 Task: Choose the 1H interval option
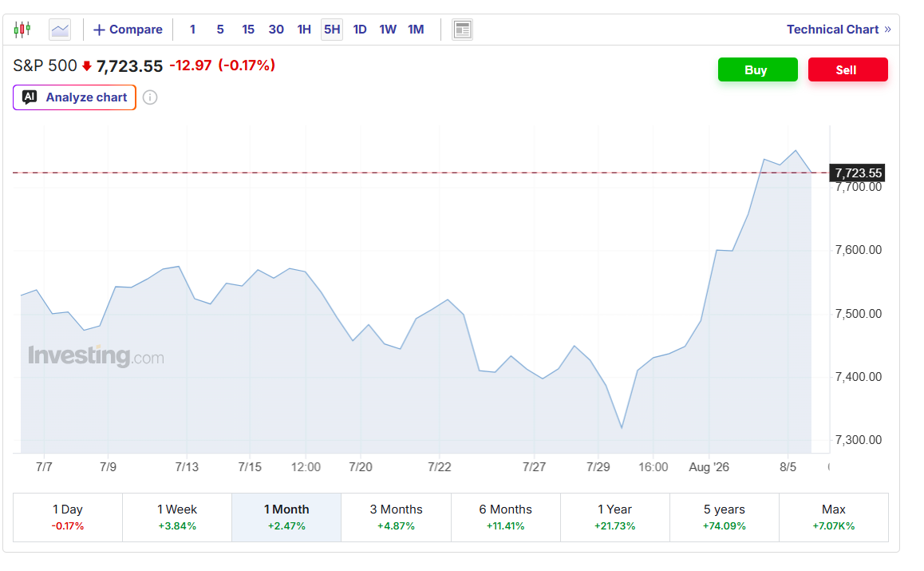point(304,30)
